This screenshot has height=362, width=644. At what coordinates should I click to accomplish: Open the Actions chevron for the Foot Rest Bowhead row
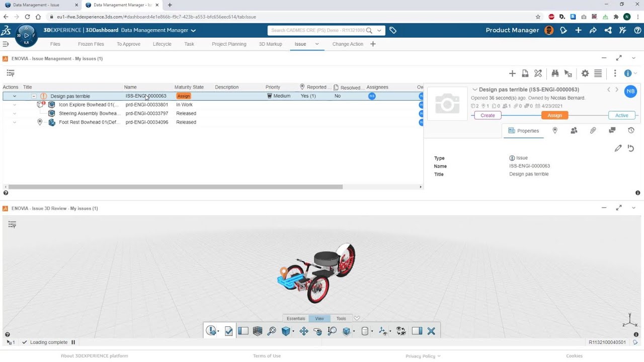click(15, 122)
